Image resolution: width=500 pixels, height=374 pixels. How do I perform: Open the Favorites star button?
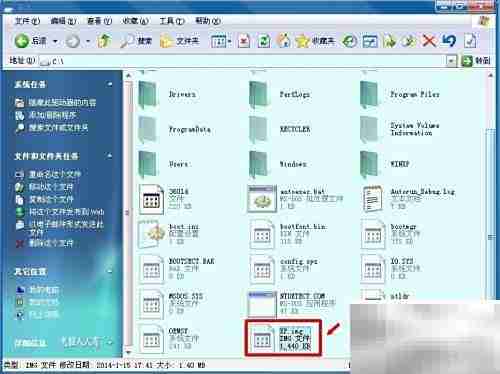point(315,41)
